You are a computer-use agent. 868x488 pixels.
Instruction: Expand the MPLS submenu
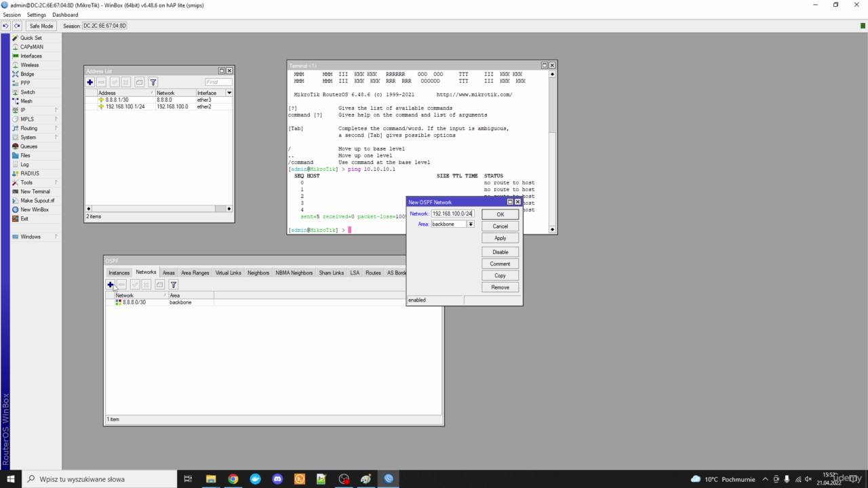pyautogui.click(x=34, y=119)
